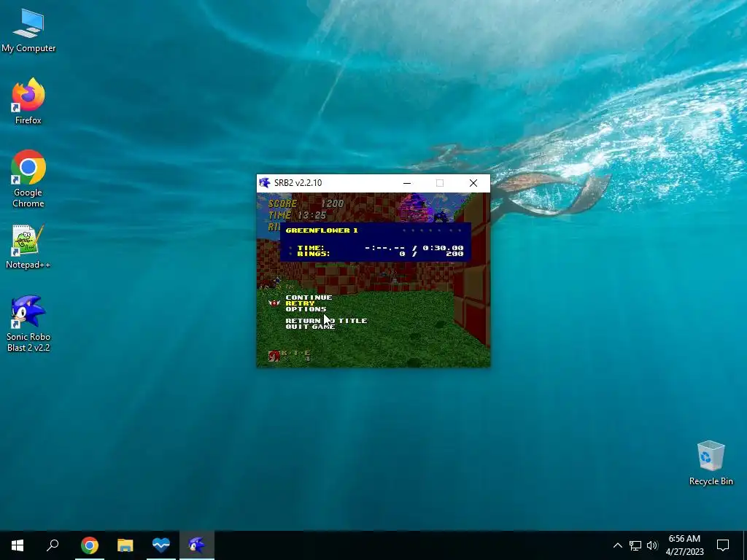Viewport: 747px width, 560px height.
Task: Select Sonic Robo Blast 2 desktop shortcut
Action: (x=28, y=324)
